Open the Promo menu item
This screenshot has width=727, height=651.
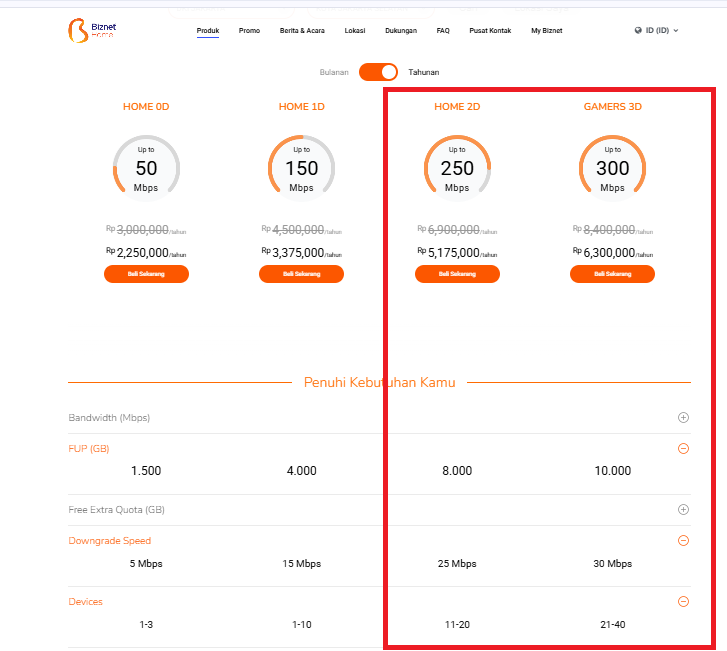point(249,31)
